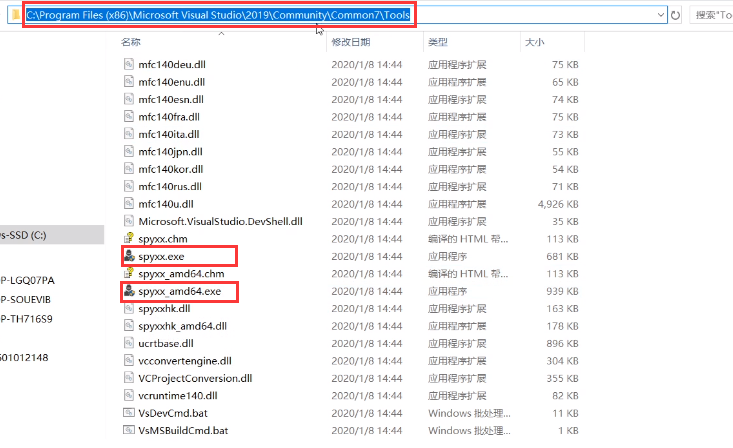This screenshot has width=733, height=448.
Task: Click the spyxx_amd64.exe application icon
Action: (129, 291)
